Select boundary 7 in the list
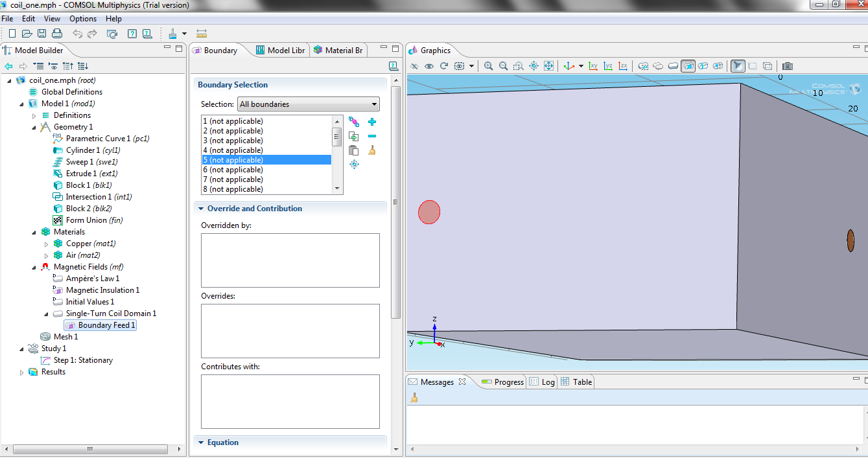Viewport: 868px width, 458px height. [x=233, y=179]
